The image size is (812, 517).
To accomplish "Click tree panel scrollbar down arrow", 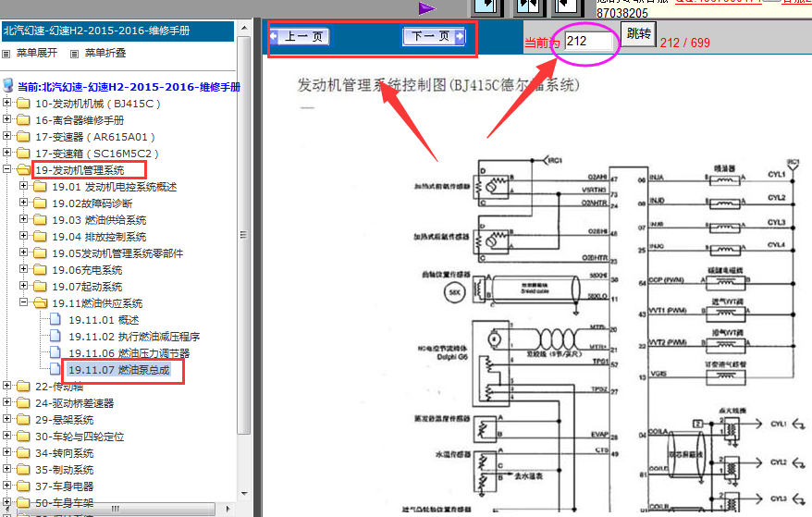I will click(x=244, y=494).
